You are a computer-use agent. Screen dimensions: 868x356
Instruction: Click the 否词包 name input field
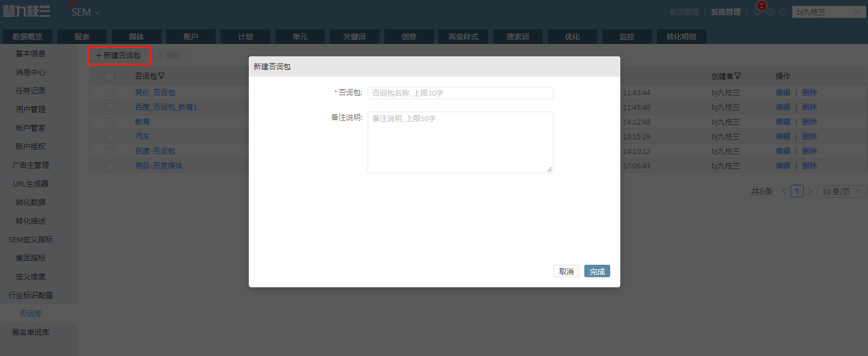click(x=460, y=93)
